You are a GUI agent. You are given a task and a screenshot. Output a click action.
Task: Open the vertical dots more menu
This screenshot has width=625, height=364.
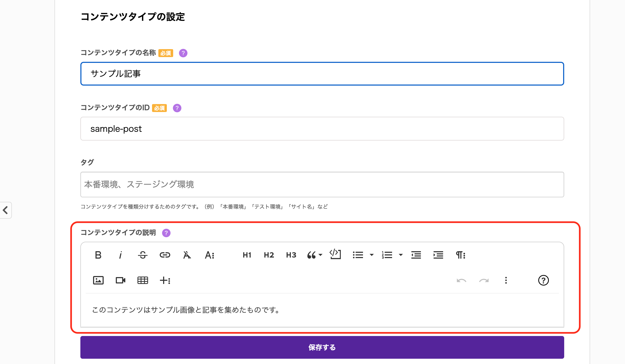coord(506,280)
